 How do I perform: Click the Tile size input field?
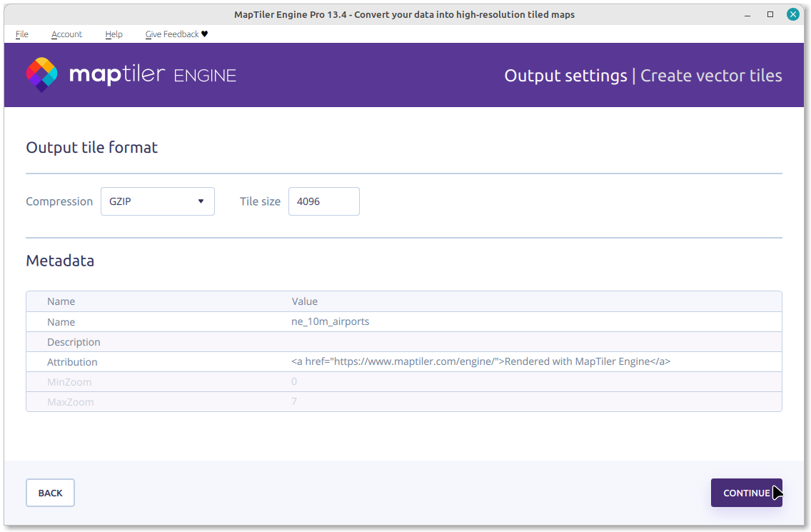(323, 201)
